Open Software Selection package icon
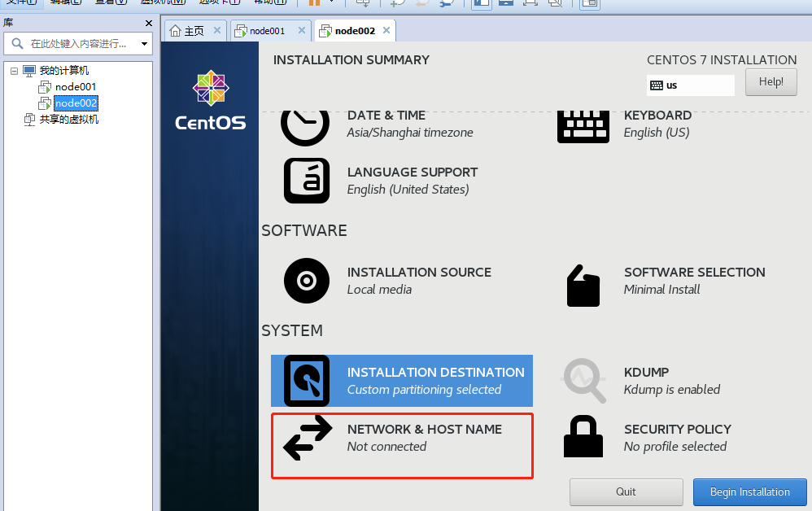This screenshot has height=511, width=812. [x=583, y=284]
